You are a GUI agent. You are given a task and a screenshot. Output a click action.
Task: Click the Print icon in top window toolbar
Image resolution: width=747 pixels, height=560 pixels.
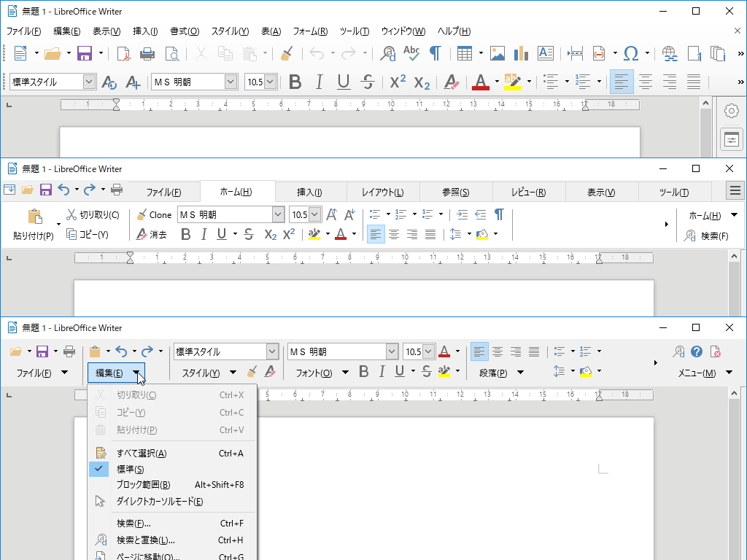tap(147, 53)
